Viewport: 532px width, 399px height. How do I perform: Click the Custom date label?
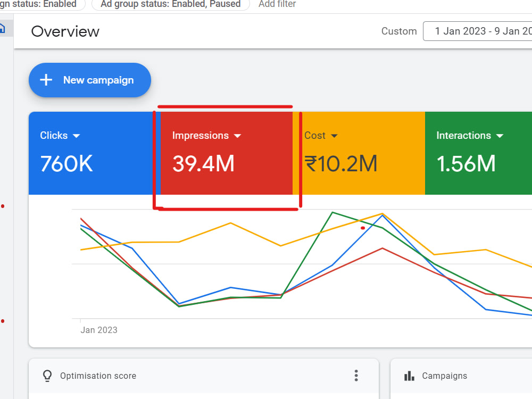[x=399, y=31]
